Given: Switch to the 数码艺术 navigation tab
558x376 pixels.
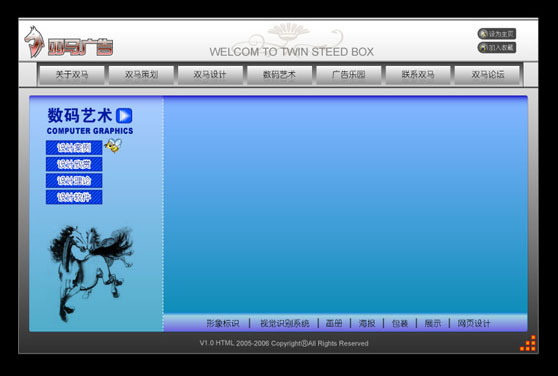Looking at the screenshot, I should point(279,75).
